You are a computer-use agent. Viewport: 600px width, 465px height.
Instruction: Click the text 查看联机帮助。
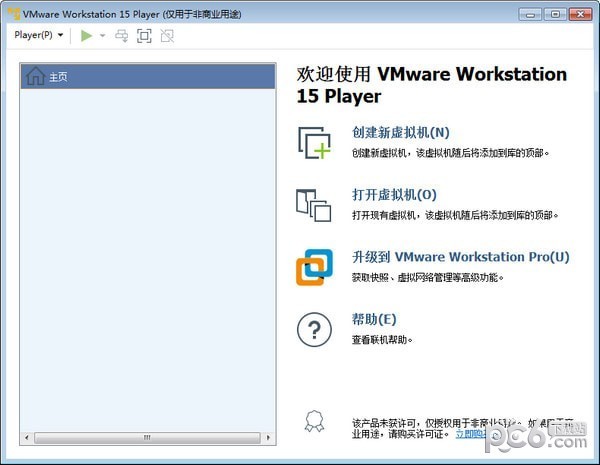click(x=382, y=340)
